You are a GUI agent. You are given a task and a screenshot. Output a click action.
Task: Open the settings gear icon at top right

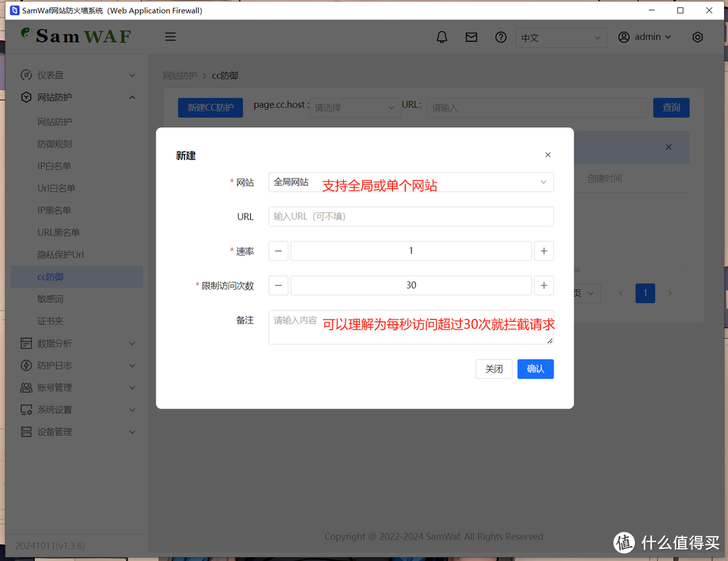[x=698, y=37]
